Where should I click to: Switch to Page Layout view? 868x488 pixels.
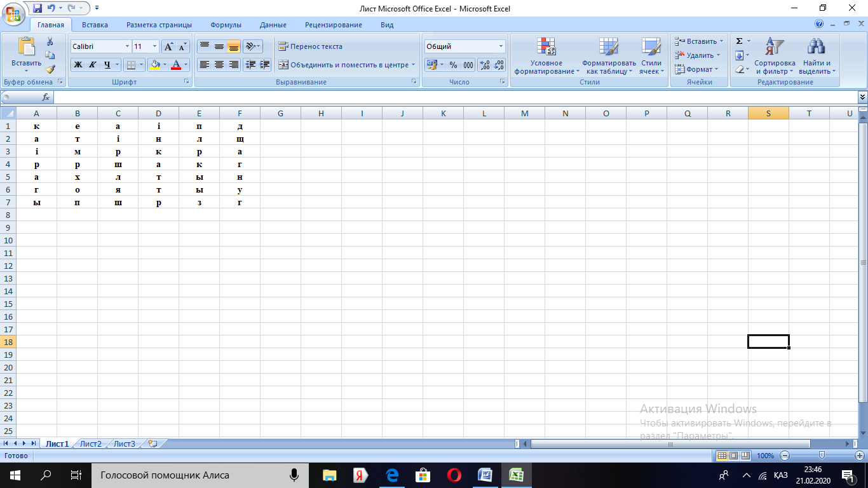(x=733, y=456)
